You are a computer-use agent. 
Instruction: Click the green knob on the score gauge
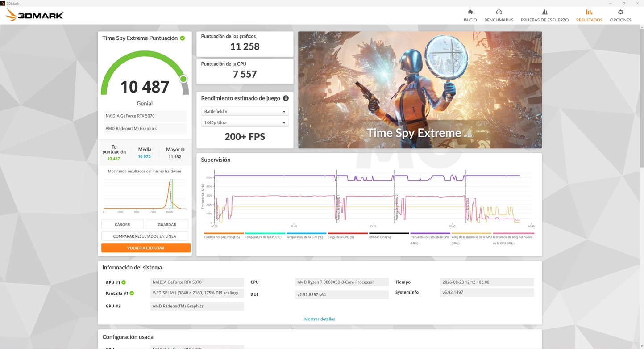pyautogui.click(x=183, y=79)
